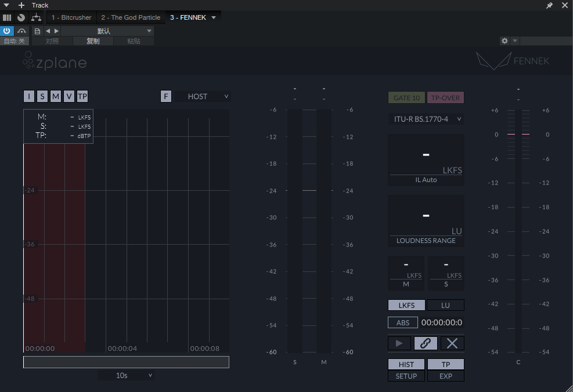Click the automation read curve icon
573x392 pixels.
click(x=21, y=31)
